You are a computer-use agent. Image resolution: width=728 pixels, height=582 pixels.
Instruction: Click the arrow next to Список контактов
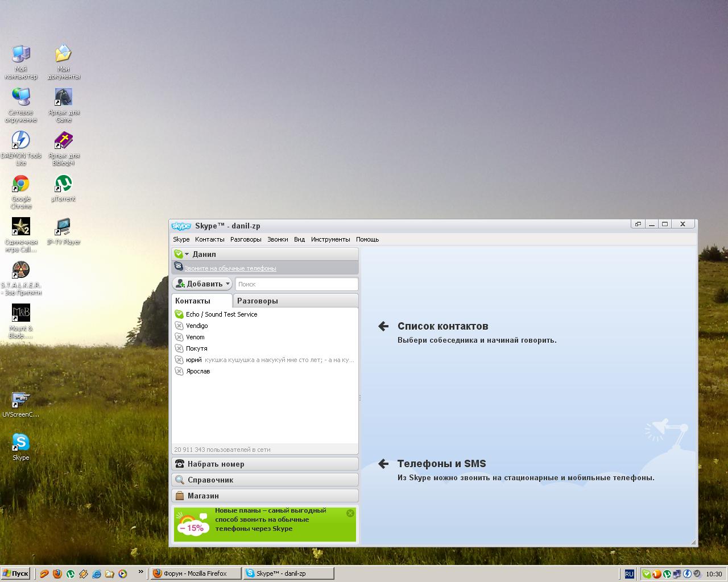pos(383,326)
